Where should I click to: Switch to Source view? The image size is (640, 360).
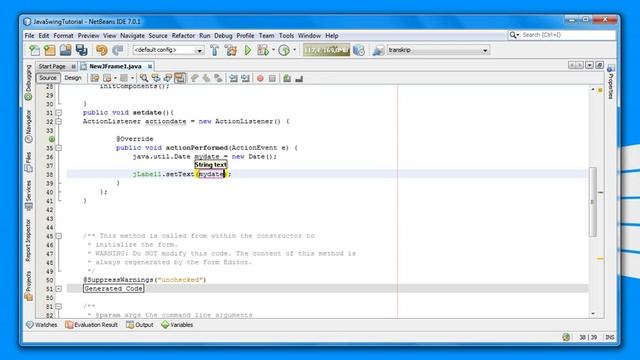pos(48,78)
